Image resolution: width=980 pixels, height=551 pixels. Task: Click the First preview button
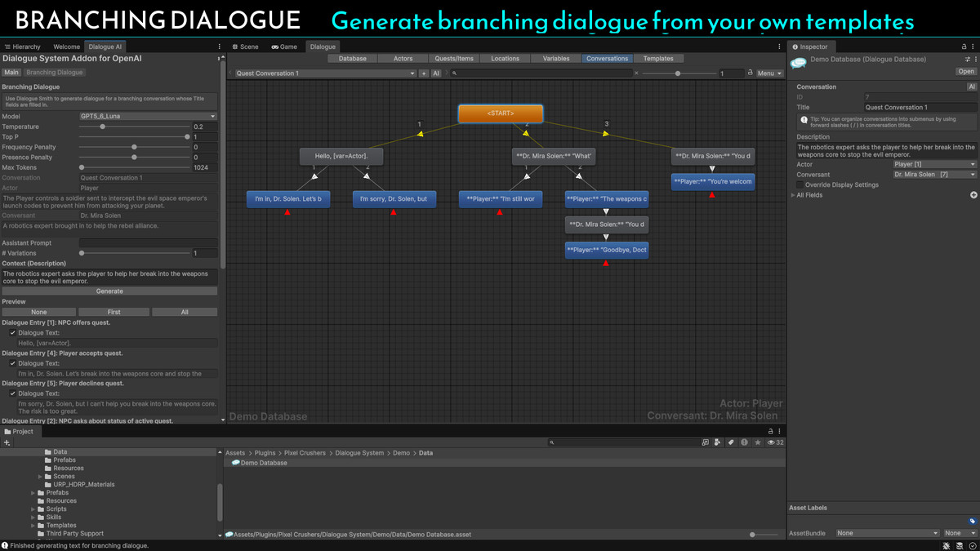pos(114,312)
